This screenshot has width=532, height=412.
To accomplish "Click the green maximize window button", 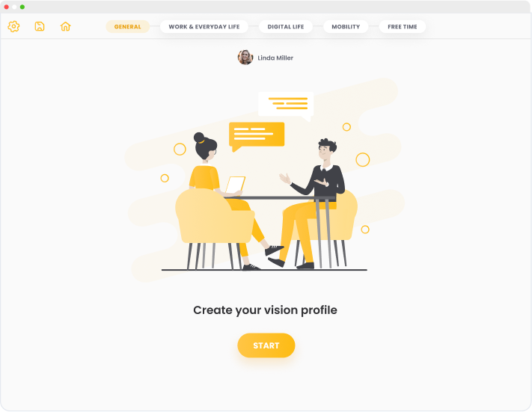I will pyautogui.click(x=22, y=7).
